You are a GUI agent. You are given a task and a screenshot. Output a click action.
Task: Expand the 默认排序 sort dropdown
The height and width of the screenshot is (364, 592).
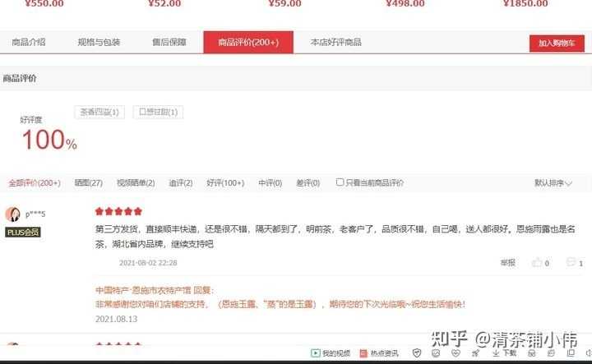tap(553, 183)
